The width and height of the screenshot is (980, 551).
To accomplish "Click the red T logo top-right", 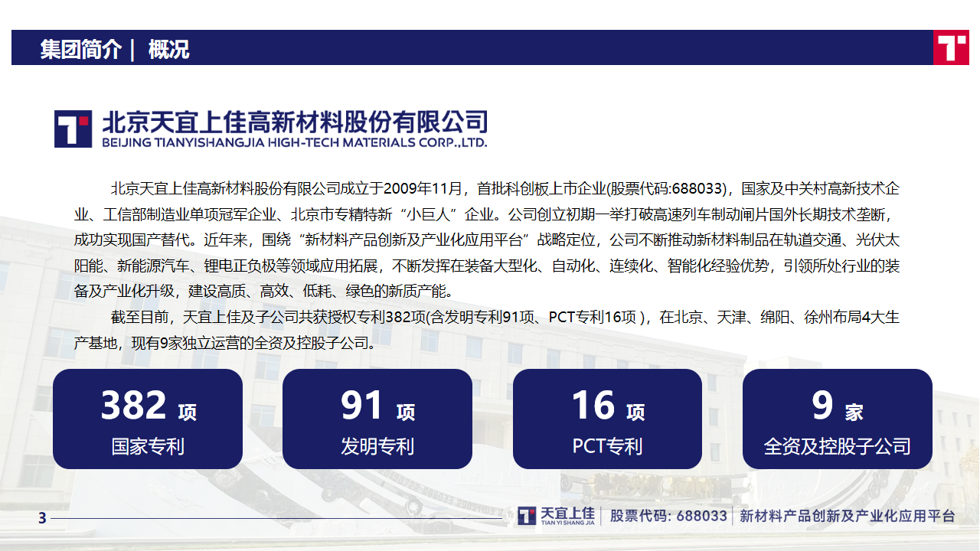I will 951,47.
